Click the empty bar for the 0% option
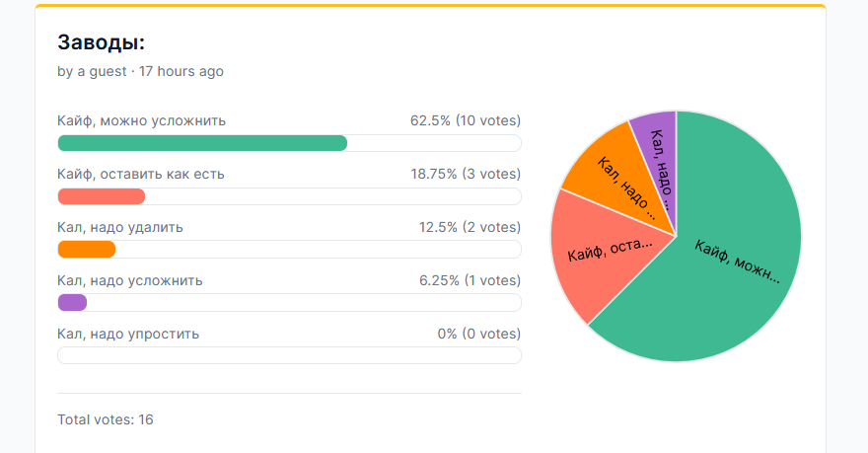868x453 pixels. (289, 355)
